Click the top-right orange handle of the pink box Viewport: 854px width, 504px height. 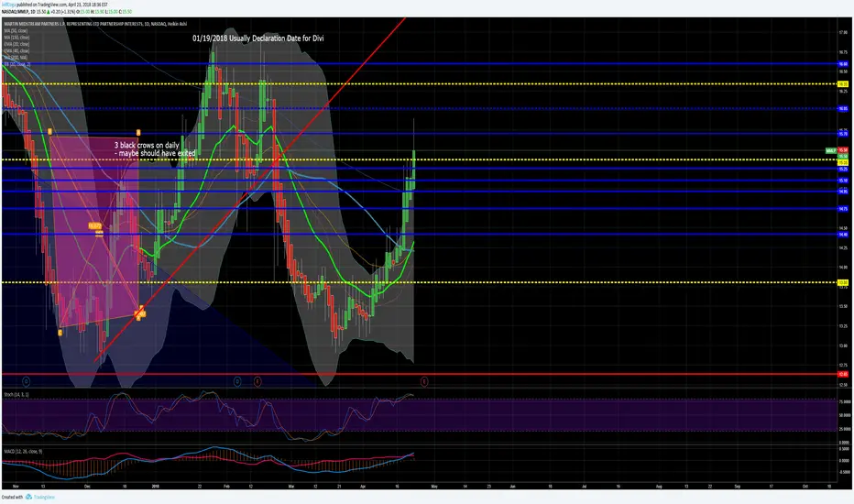138,132
